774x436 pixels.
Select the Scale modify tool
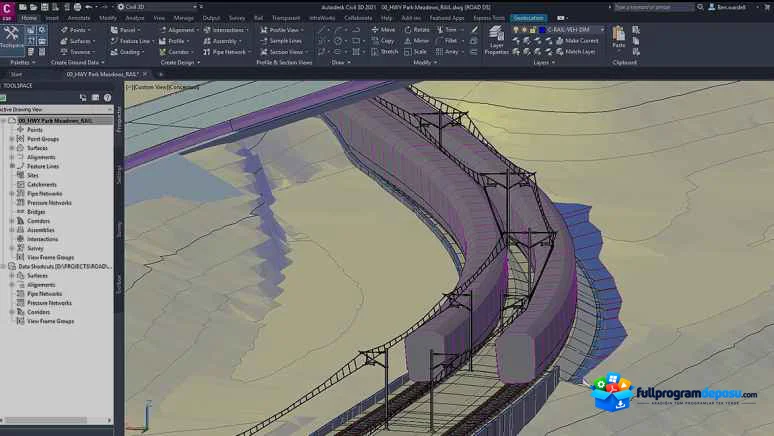tap(416, 52)
